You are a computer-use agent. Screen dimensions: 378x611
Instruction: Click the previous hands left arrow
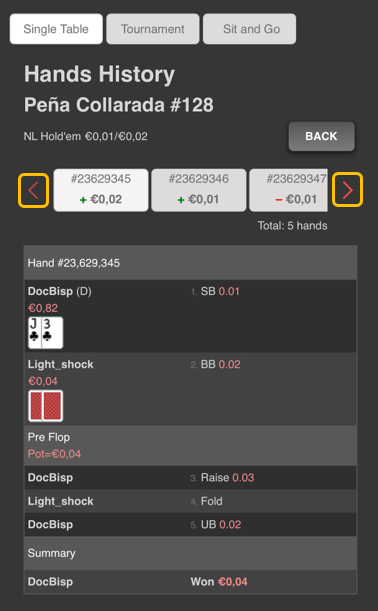point(33,190)
